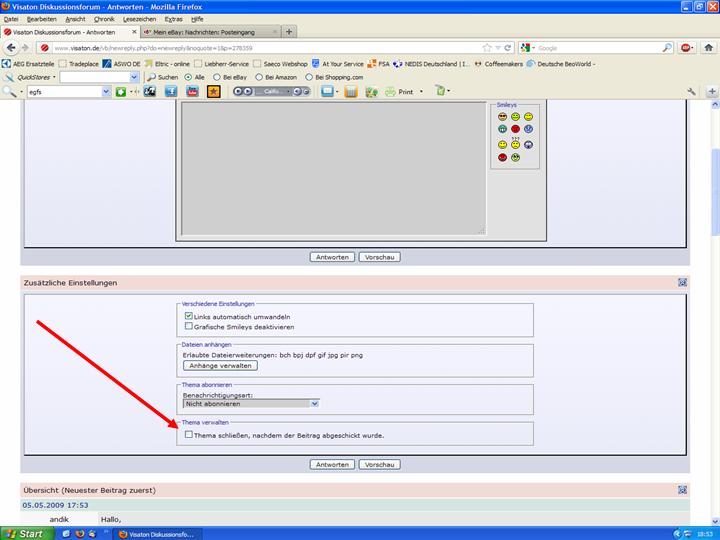720x540 pixels.
Task: Select the Bei eBay radio button
Action: (216, 77)
